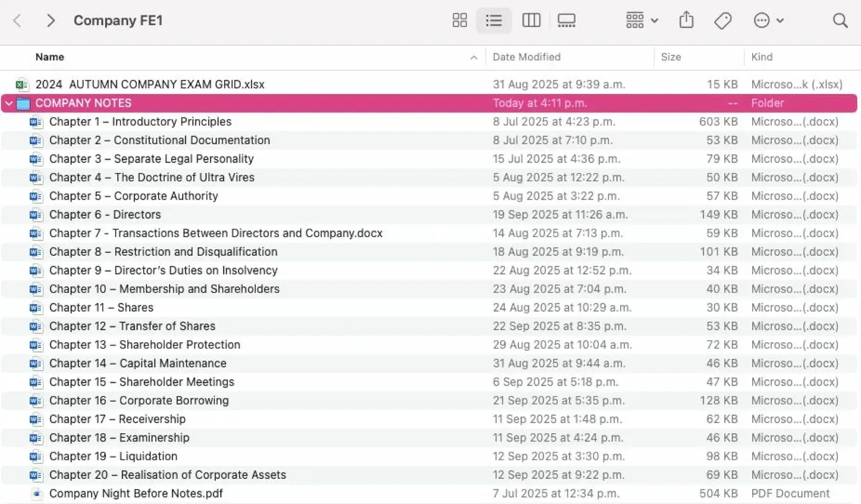Click the Share icon in toolbar
The image size is (861, 504).
687,21
